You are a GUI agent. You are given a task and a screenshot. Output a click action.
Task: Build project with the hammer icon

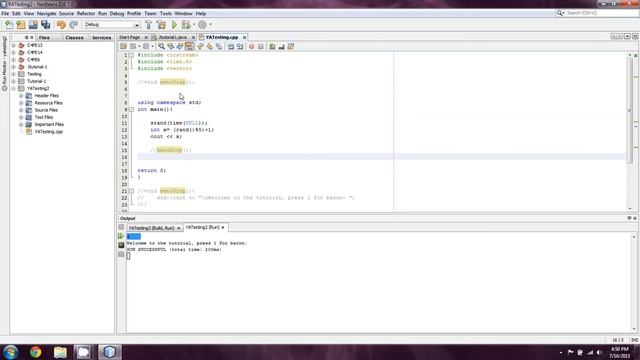(149, 25)
